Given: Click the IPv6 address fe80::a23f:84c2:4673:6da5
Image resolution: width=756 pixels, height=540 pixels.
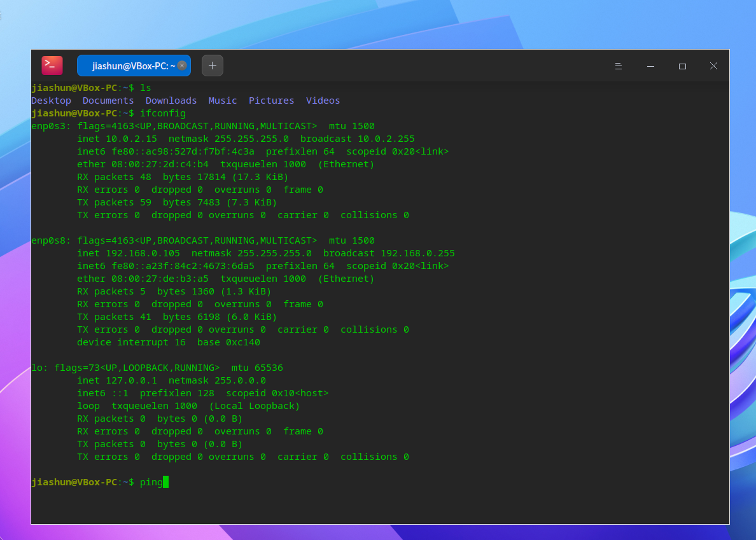Looking at the screenshot, I should (183, 266).
